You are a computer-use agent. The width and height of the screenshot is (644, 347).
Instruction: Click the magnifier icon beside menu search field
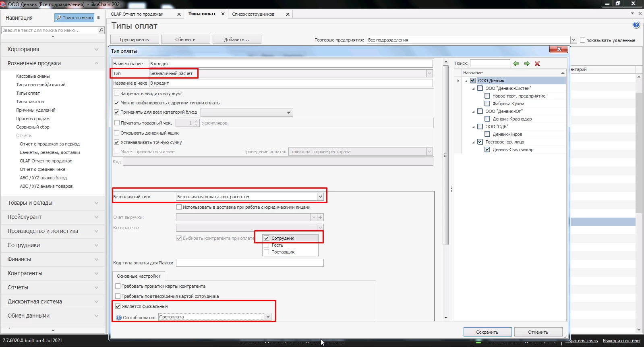(101, 30)
